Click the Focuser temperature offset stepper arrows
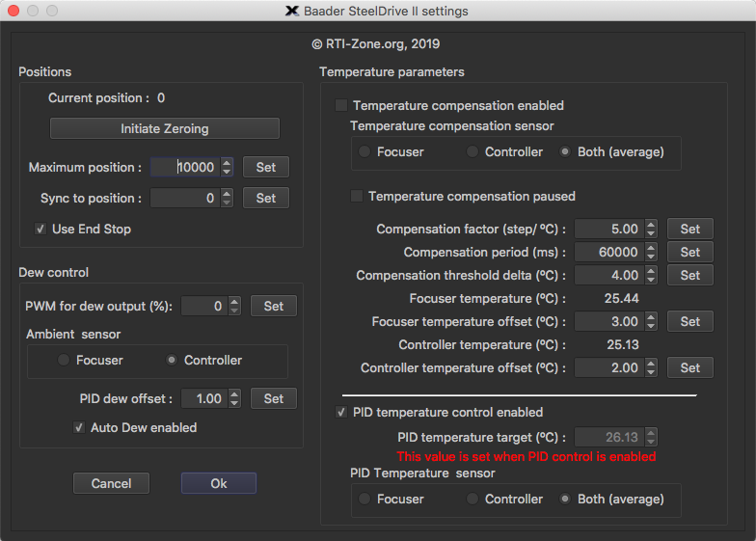Image resolution: width=756 pixels, height=541 pixels. (x=651, y=322)
